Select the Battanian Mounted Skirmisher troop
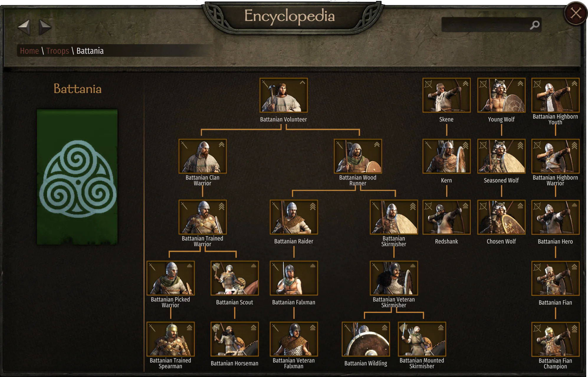 pyautogui.click(x=422, y=339)
